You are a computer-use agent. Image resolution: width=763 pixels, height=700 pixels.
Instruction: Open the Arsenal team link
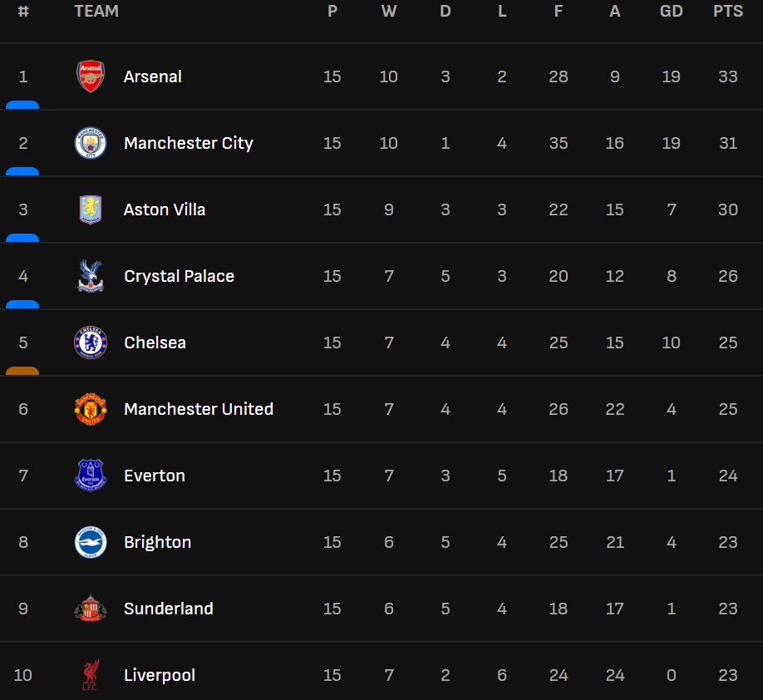pyautogui.click(x=152, y=76)
